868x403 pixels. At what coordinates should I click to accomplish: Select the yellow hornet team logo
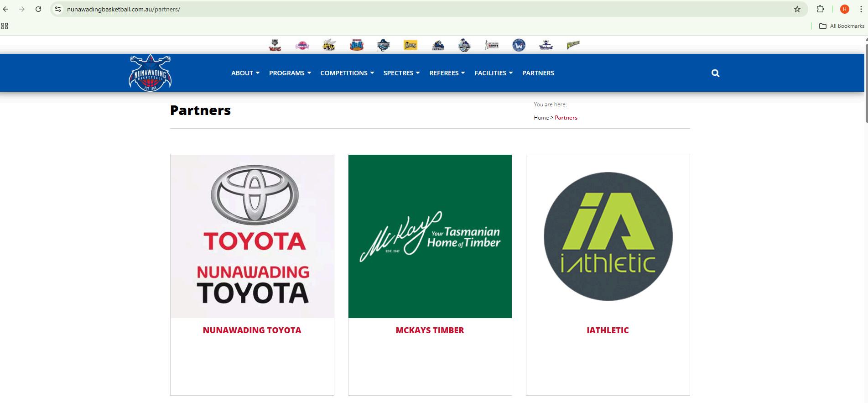point(329,45)
